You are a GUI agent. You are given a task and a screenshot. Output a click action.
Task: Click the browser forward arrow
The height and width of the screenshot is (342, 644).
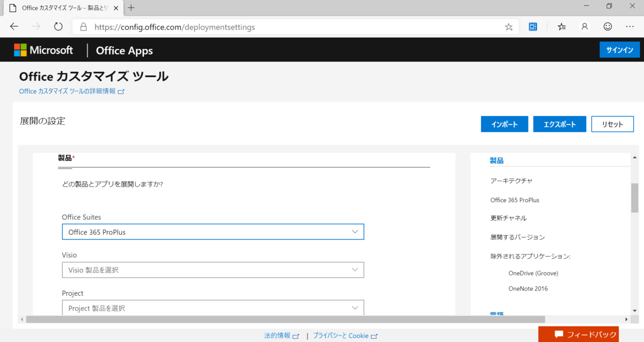pos(36,26)
